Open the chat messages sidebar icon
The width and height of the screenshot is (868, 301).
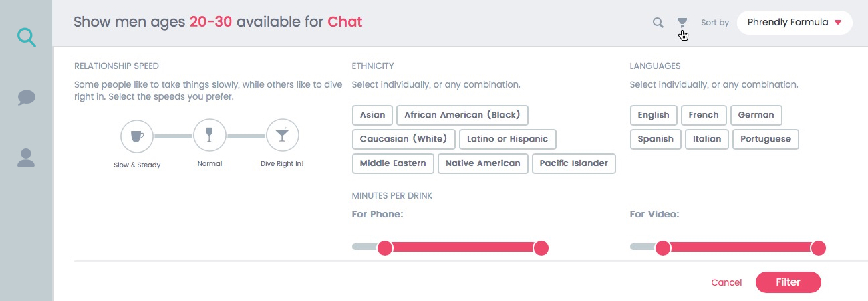(x=27, y=98)
